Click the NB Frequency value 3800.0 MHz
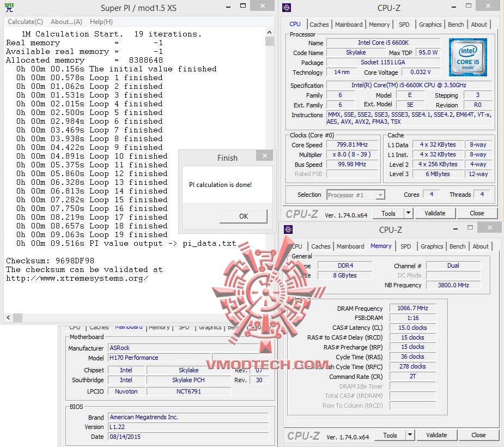This screenshot has width=504, height=447. coord(453,285)
